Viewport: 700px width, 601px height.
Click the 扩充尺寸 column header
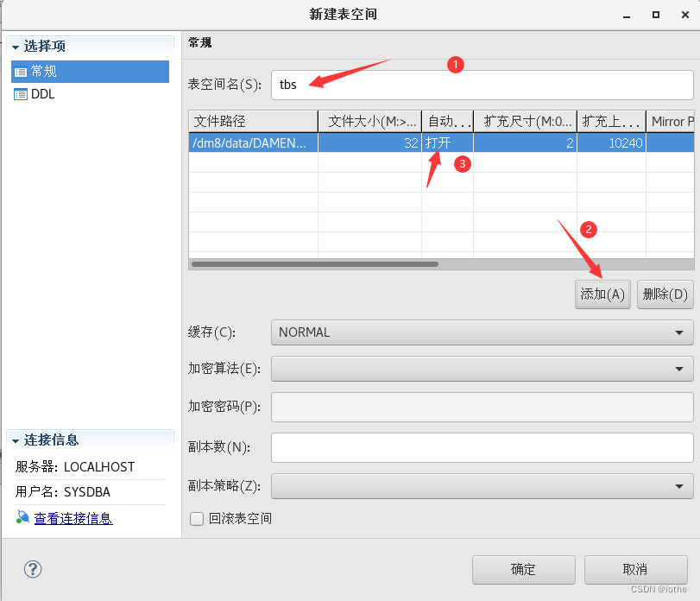click(x=525, y=121)
